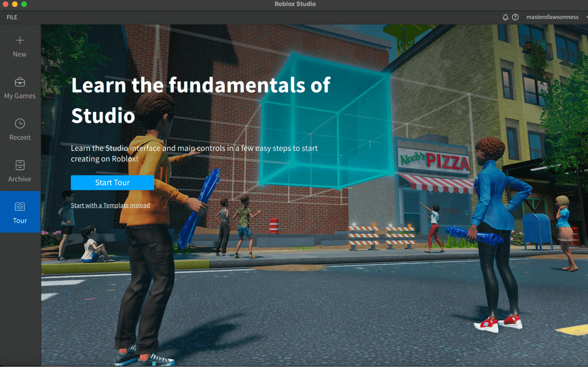Expand the help menu options

point(515,17)
